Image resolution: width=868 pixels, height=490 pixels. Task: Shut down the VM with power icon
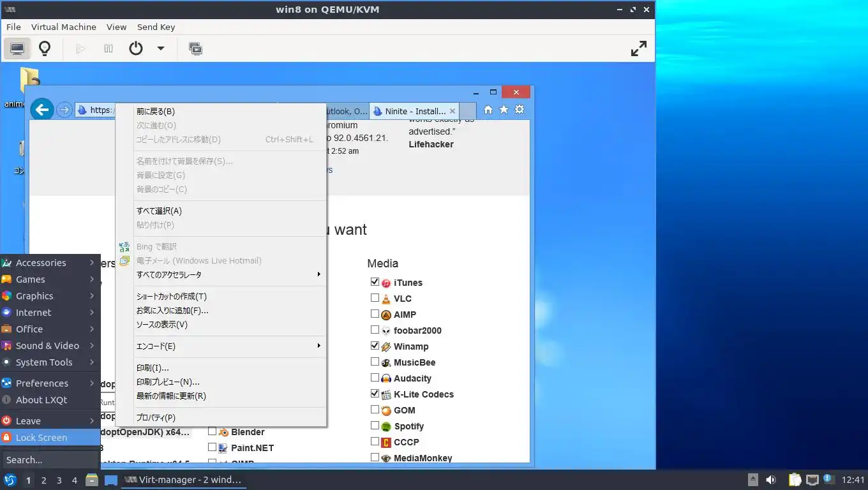click(x=136, y=48)
